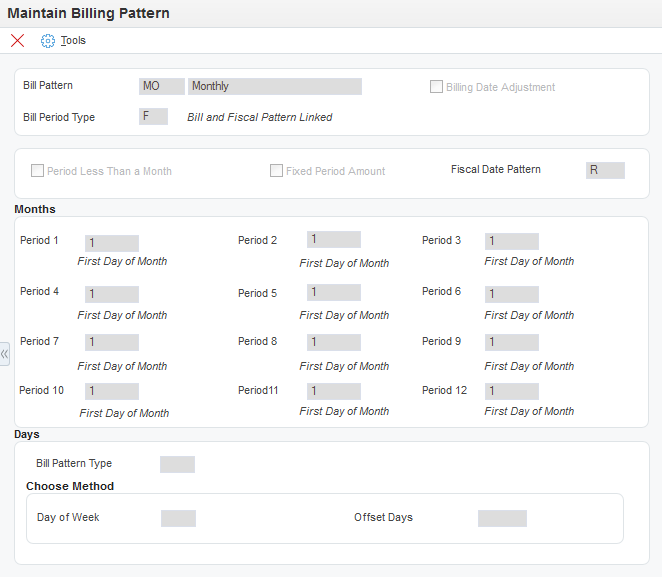This screenshot has height=577, width=662.
Task: Click the Period 2 value field
Action: (334, 239)
